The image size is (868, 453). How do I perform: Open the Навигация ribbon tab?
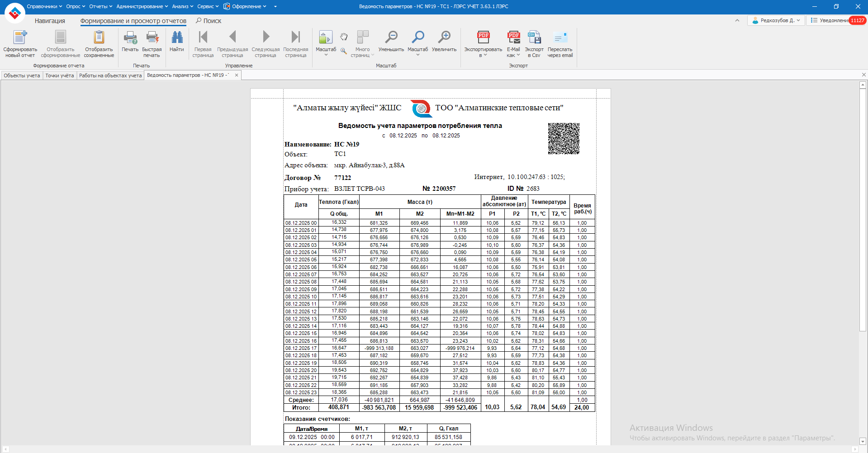click(x=50, y=21)
